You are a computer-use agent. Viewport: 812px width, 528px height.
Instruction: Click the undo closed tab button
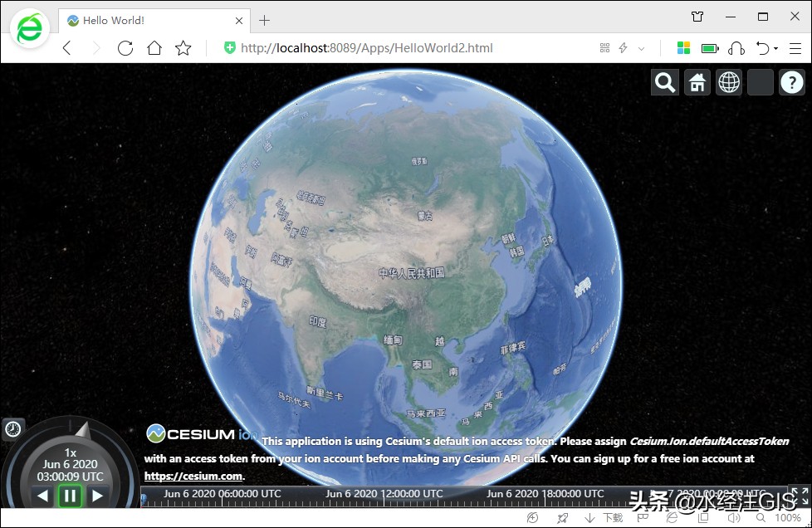pos(762,48)
